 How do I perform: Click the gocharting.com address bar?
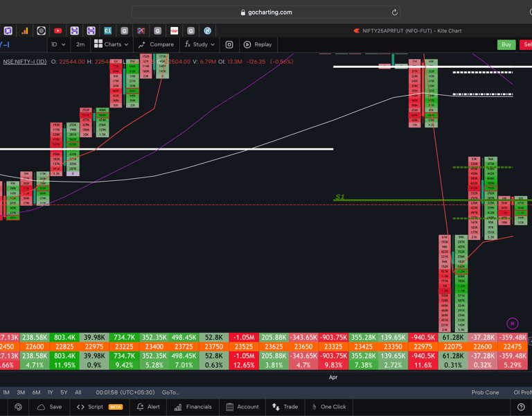coord(266,12)
